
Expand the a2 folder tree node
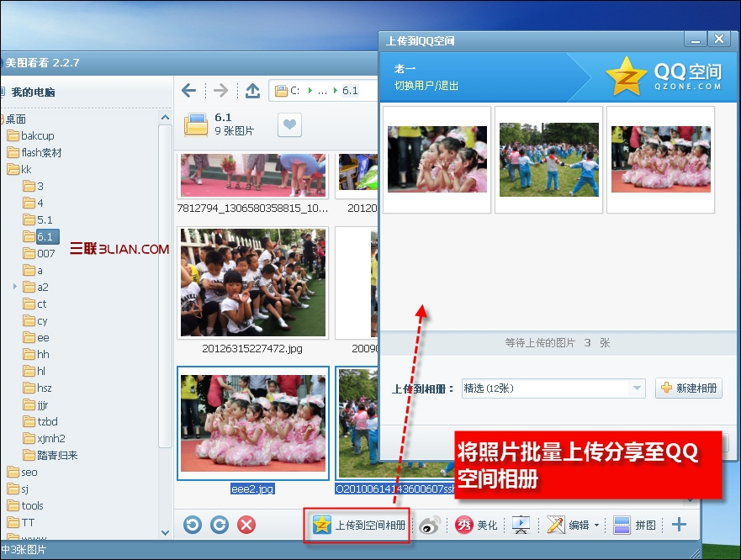click(x=14, y=287)
